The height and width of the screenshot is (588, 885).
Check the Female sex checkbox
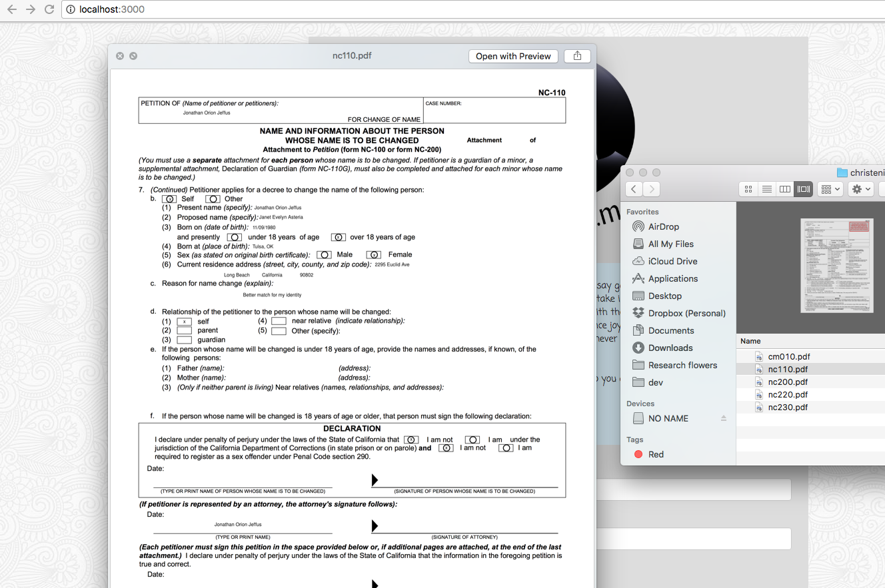(x=374, y=255)
